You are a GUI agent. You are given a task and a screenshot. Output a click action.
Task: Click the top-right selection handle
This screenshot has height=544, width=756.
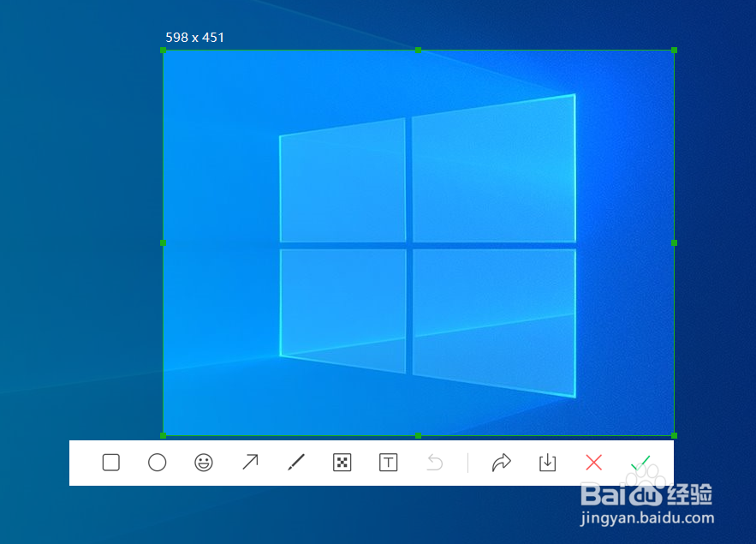tap(674, 51)
